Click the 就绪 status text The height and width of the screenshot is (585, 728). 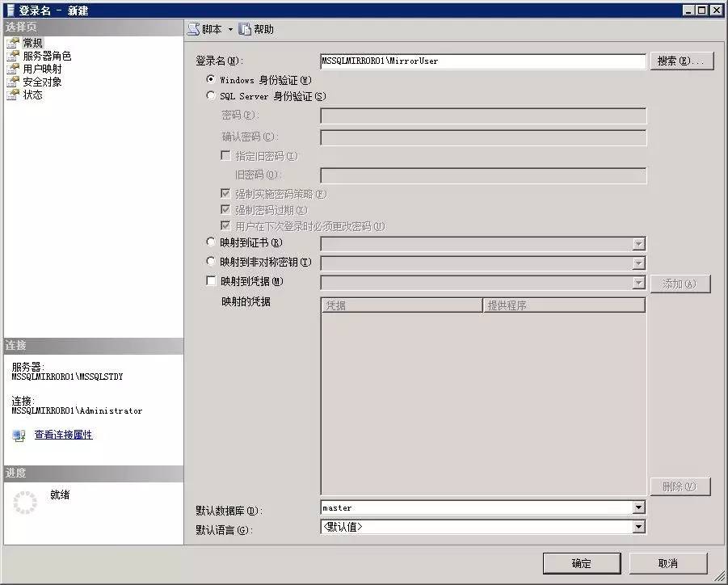(60, 495)
